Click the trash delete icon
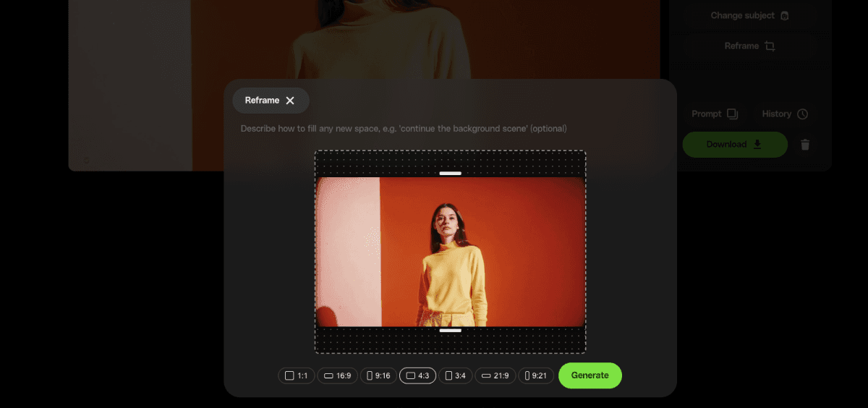This screenshot has height=408, width=868. pyautogui.click(x=805, y=145)
